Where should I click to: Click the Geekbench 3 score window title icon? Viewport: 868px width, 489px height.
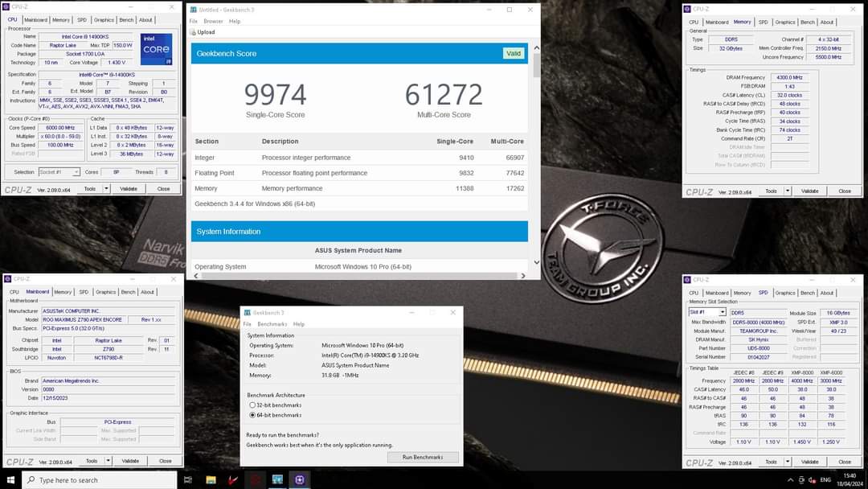pyautogui.click(x=193, y=10)
